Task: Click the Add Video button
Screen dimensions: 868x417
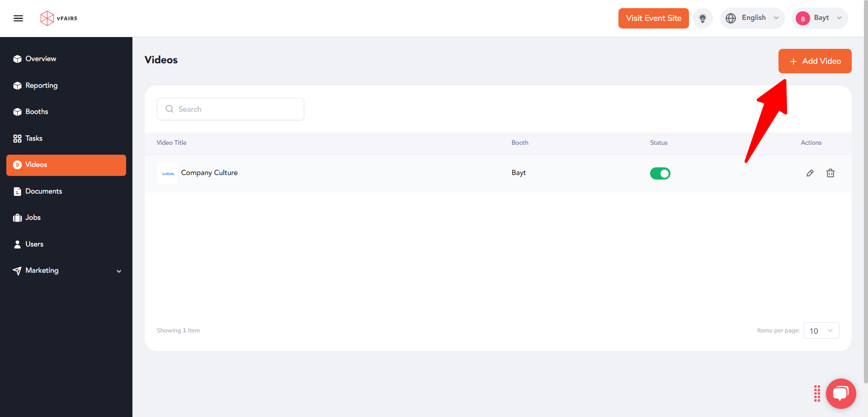Action: pos(815,61)
